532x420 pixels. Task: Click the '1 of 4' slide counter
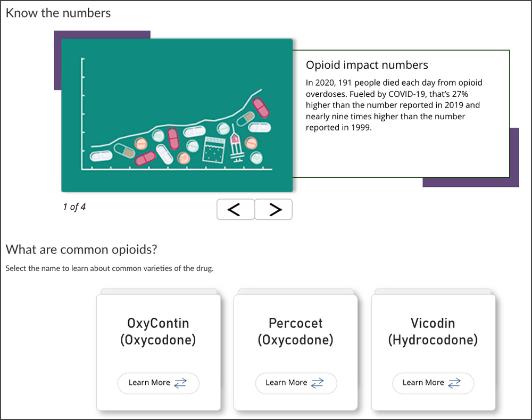click(74, 207)
